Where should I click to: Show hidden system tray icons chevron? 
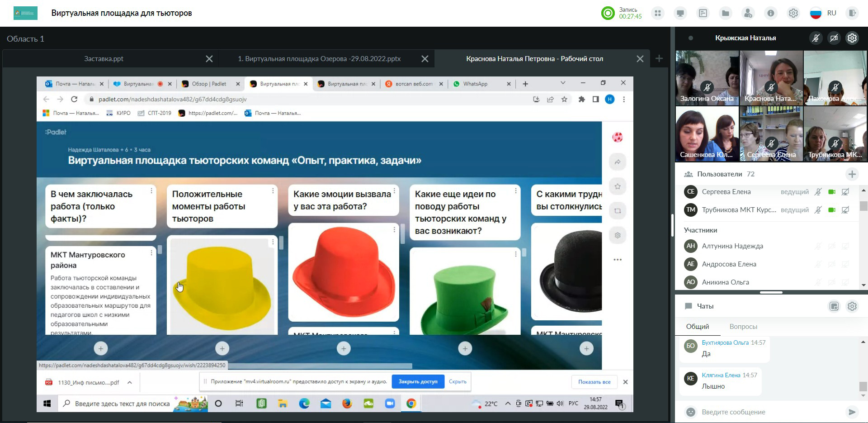508,404
